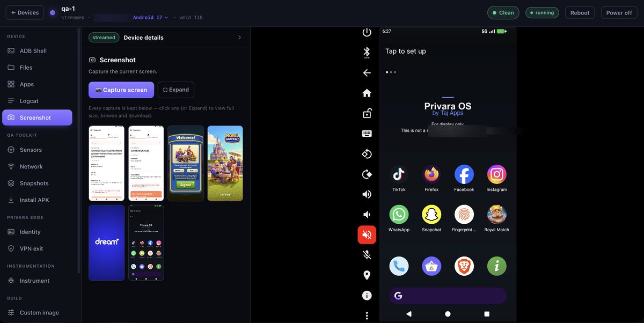This screenshot has height=323, width=644.
Task: Open the Facebook app icon
Action: coord(464,174)
